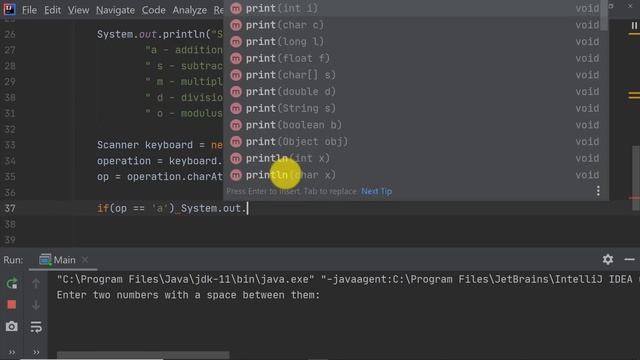Click method icon beside println(char x)
The image size is (640, 360).
pyautogui.click(x=236, y=175)
